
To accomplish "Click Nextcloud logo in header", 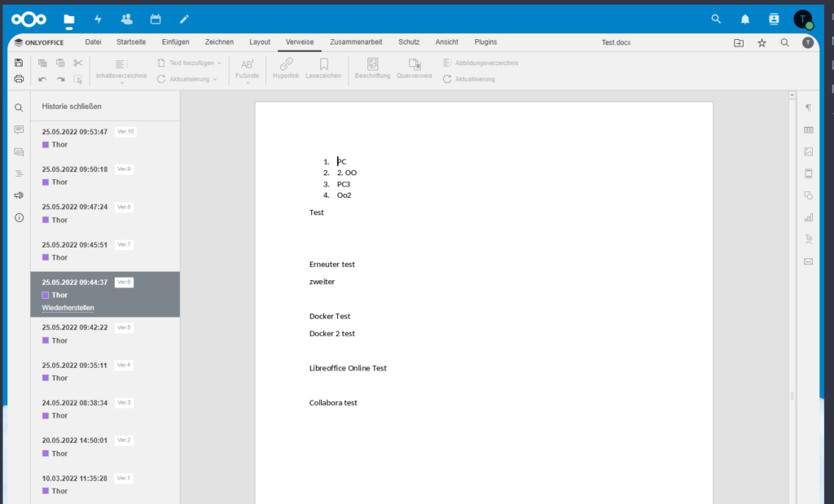I will [x=29, y=20].
